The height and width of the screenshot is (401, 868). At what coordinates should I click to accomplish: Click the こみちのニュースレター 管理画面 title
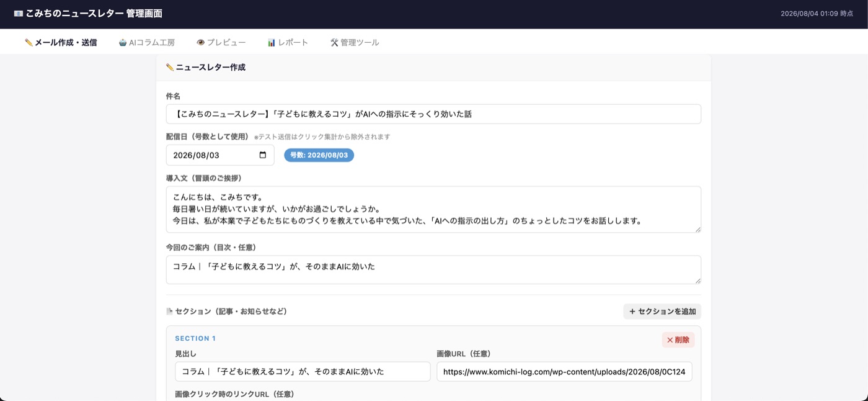click(x=94, y=14)
